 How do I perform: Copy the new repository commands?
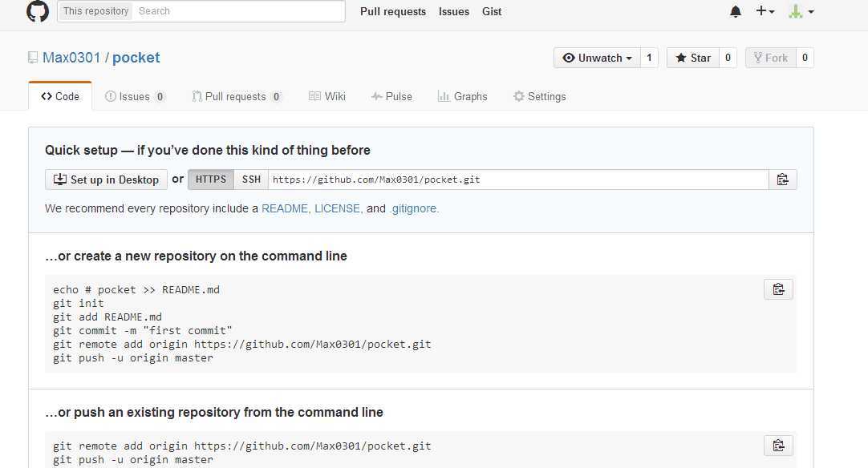(778, 289)
